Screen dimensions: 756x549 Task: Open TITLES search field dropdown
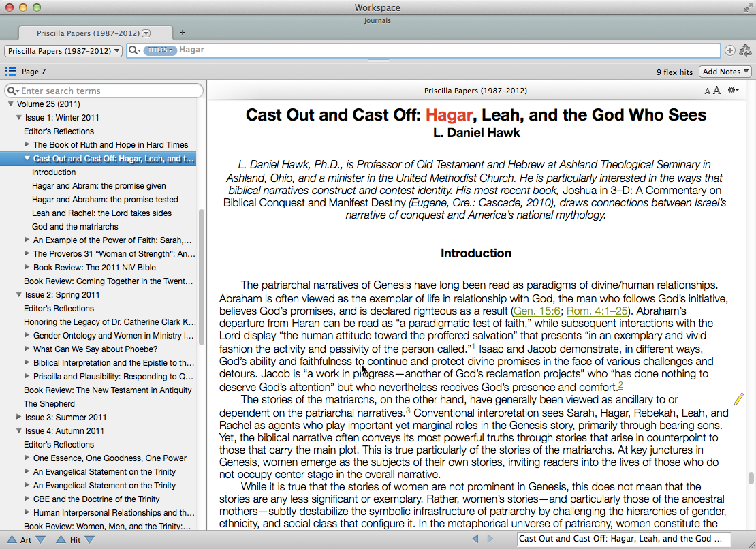[x=160, y=50]
